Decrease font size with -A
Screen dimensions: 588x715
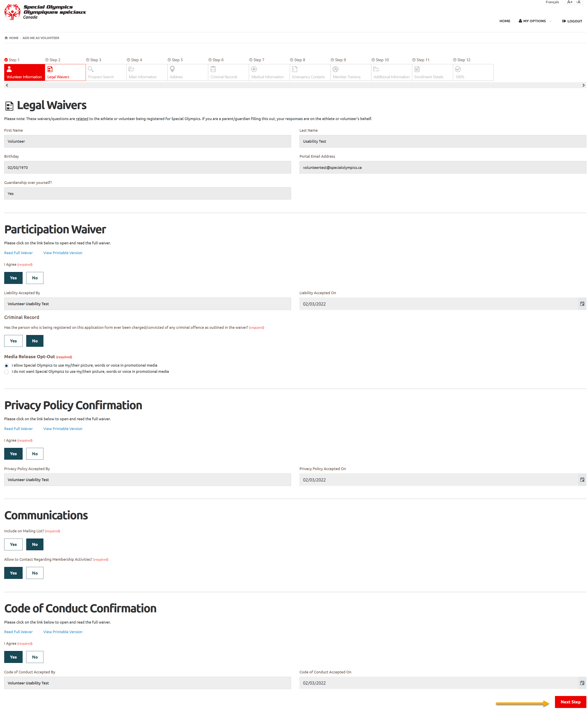pos(579,2)
